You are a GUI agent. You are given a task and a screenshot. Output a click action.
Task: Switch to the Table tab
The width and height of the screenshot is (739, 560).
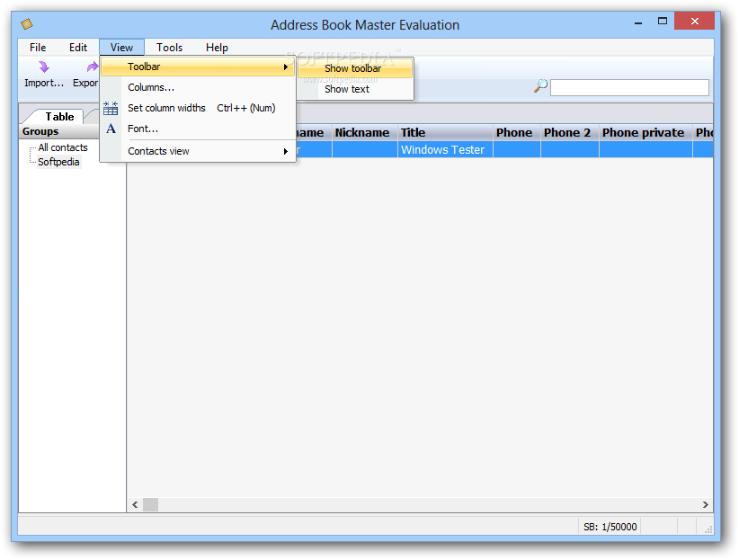point(59,117)
